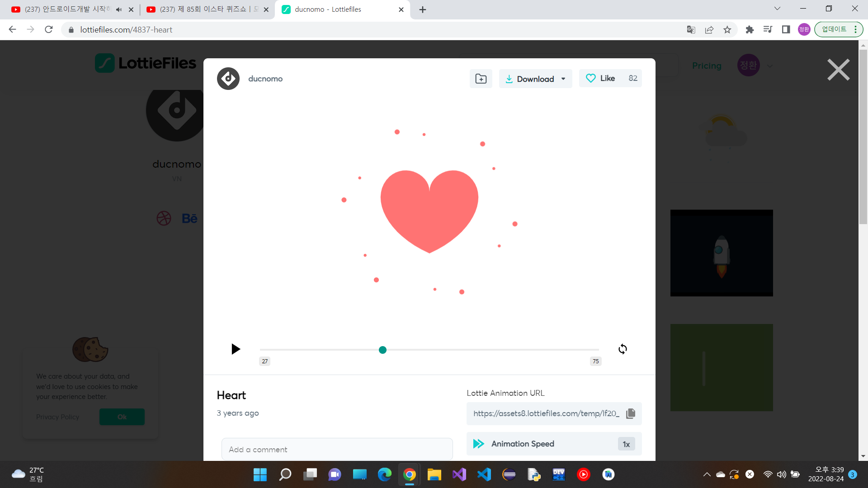Viewport: 868px width, 488px height.
Task: Toggle Chrome side panel icon
Action: tap(786, 30)
